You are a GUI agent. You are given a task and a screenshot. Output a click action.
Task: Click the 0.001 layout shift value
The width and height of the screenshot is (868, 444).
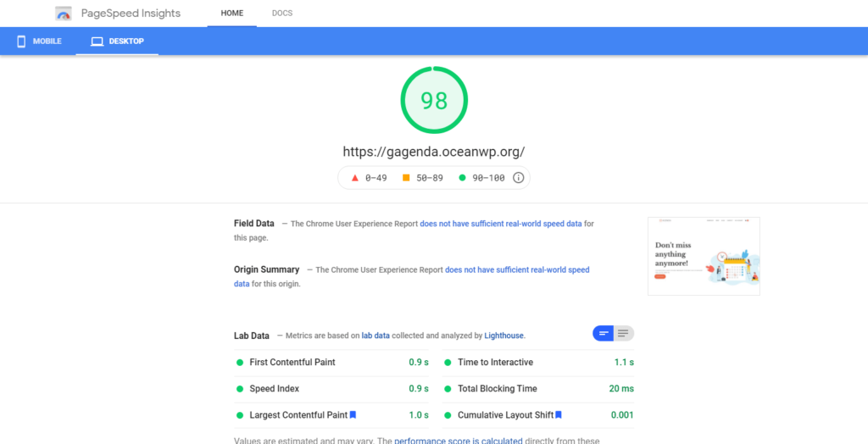pyautogui.click(x=622, y=415)
